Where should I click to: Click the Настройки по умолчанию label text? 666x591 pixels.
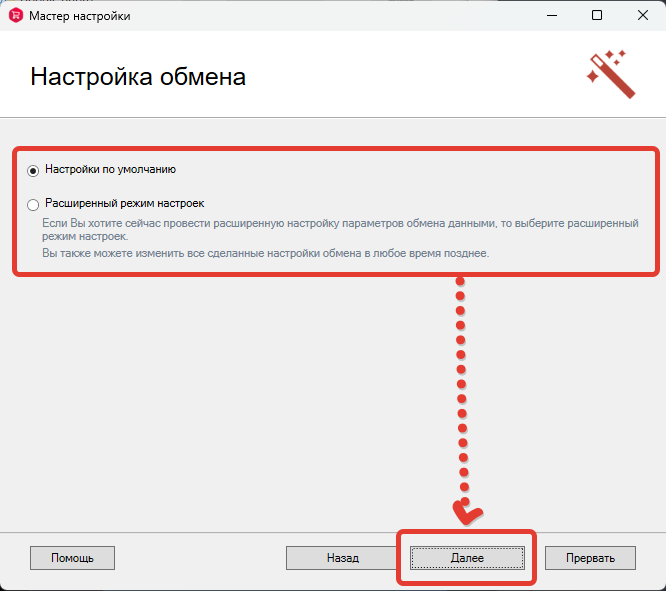coord(110,170)
